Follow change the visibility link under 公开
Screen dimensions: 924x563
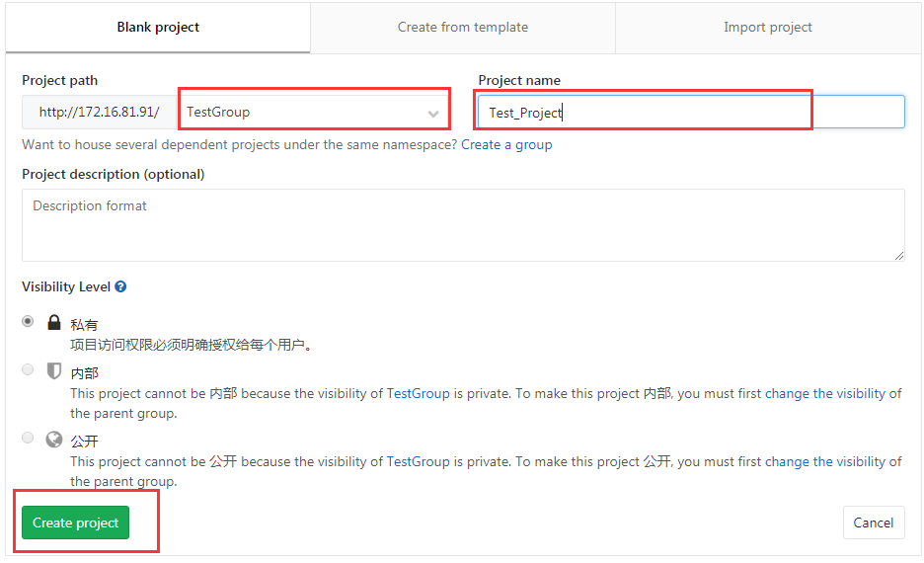[x=825, y=461]
